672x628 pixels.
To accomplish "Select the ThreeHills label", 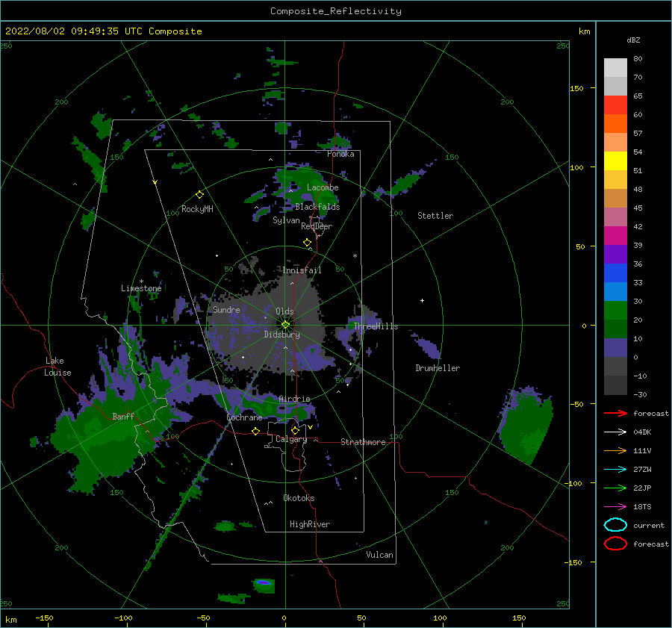I will pyautogui.click(x=376, y=326).
